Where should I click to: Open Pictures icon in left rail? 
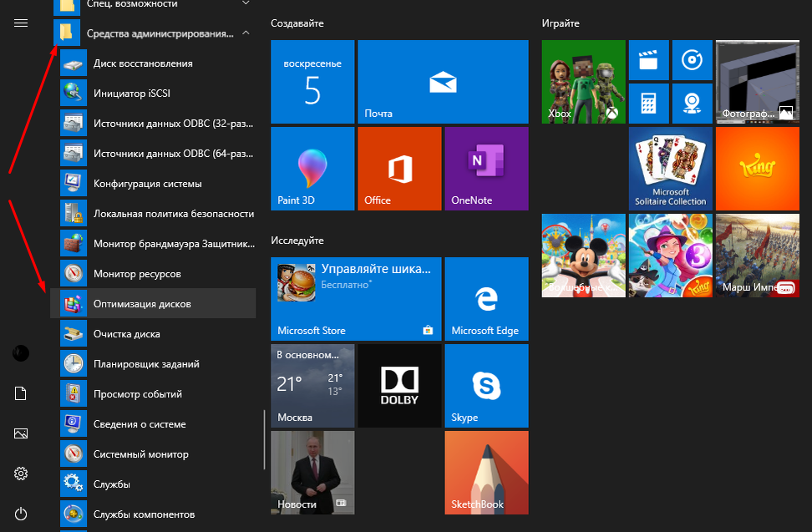click(x=21, y=433)
